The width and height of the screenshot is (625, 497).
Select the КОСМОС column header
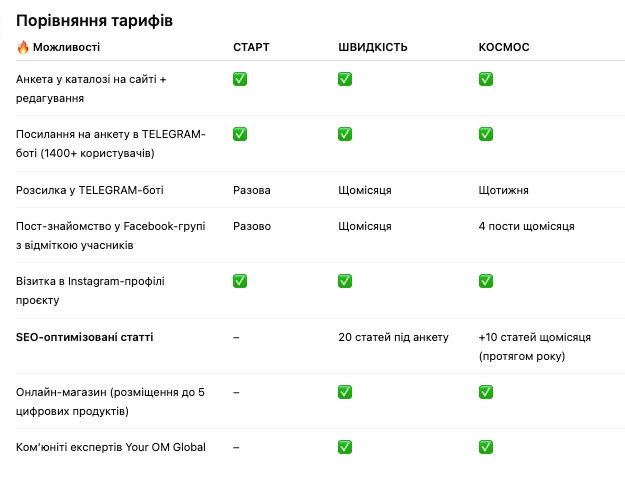[x=504, y=47]
